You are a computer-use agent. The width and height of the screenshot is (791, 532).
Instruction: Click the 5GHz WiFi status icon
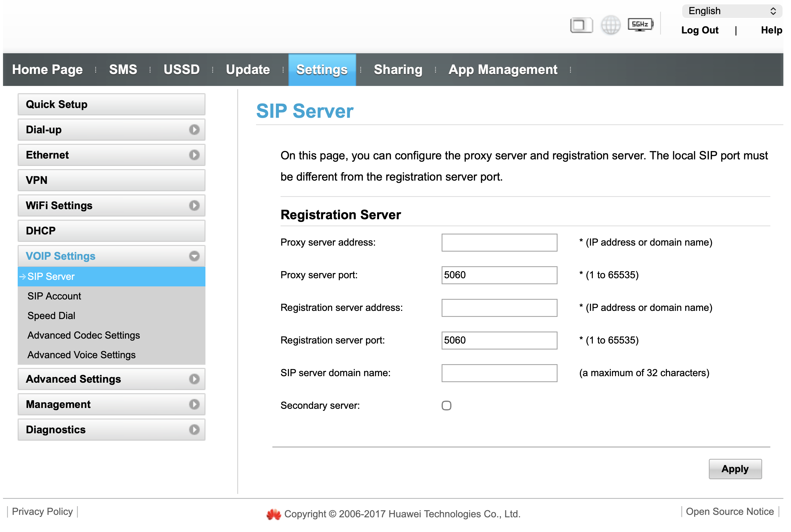(640, 24)
